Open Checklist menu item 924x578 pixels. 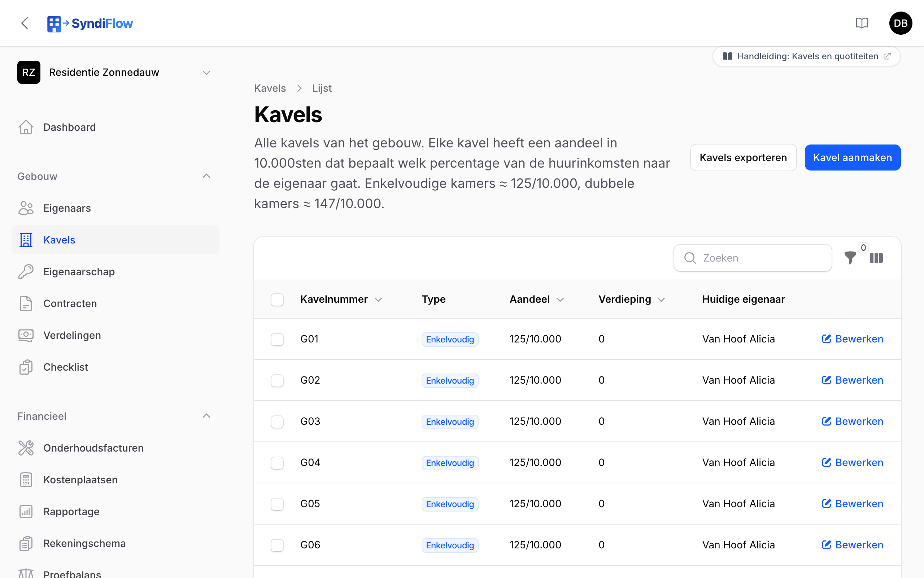coord(115,367)
